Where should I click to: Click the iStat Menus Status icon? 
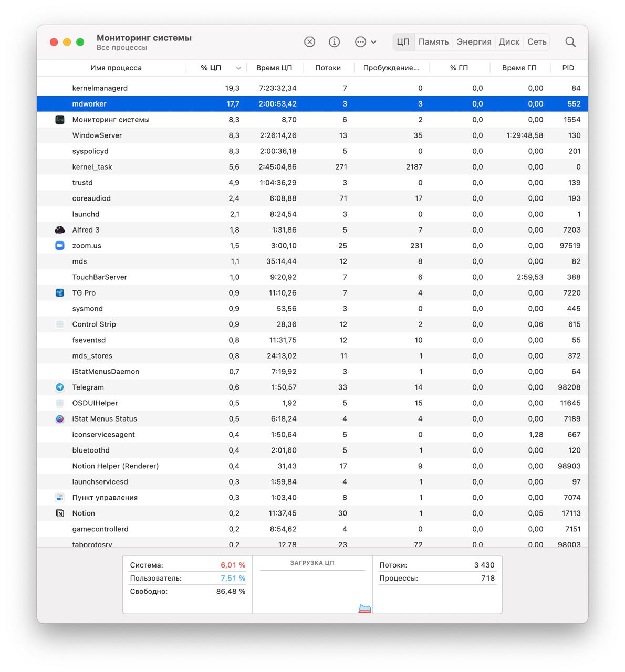point(60,419)
